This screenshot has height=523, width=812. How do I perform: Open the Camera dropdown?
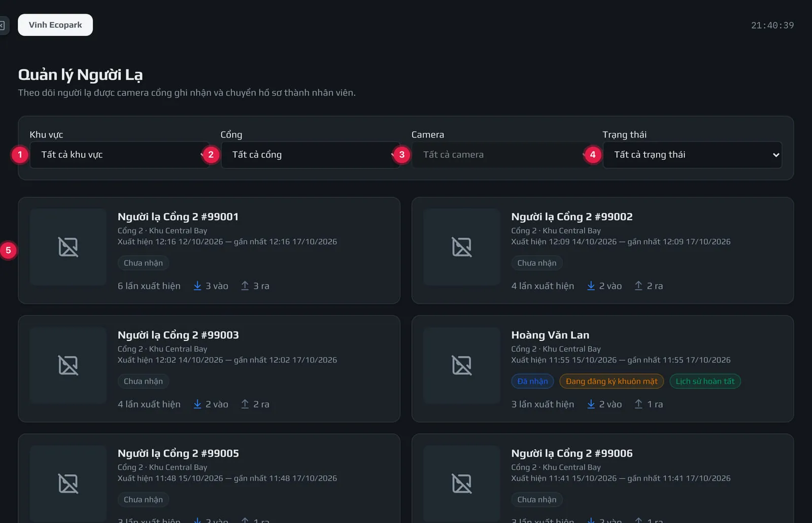point(501,155)
